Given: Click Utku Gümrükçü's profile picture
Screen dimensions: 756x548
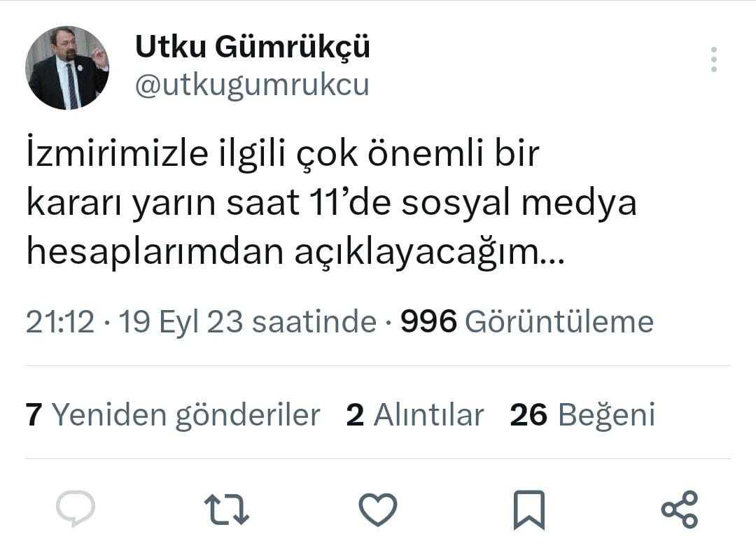Looking at the screenshot, I should [67, 68].
